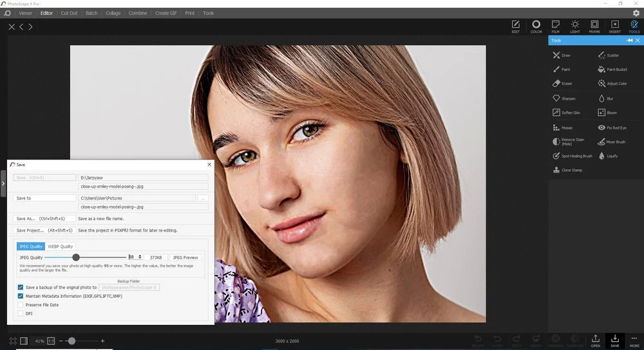Open the Cut Out tab
The width and height of the screenshot is (644, 350).
(x=69, y=13)
